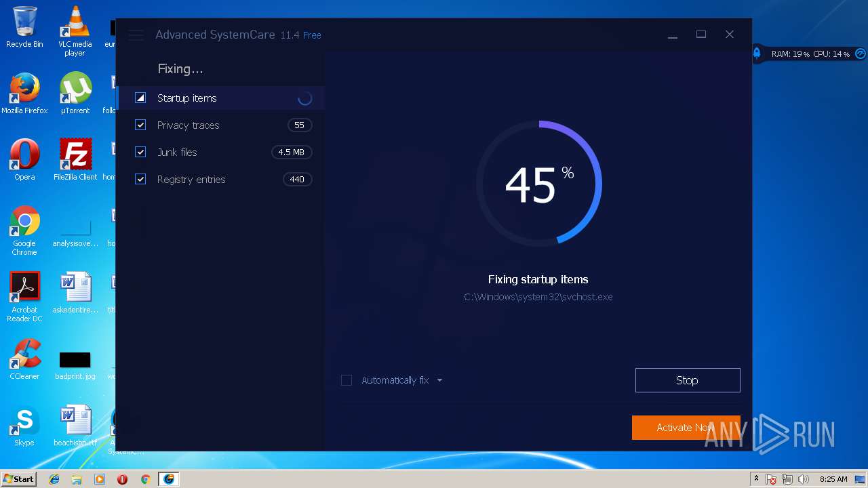
Task: Open the Opera desktop shortcut
Action: pos(24,160)
